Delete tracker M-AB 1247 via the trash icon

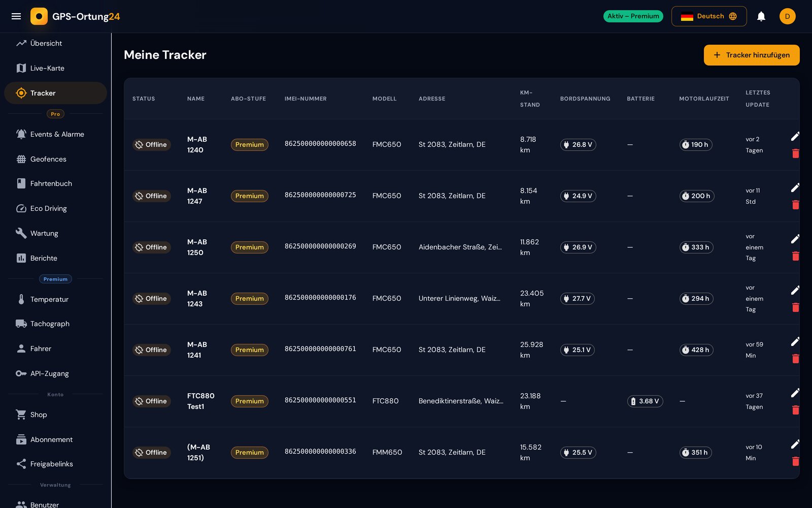coord(795,204)
